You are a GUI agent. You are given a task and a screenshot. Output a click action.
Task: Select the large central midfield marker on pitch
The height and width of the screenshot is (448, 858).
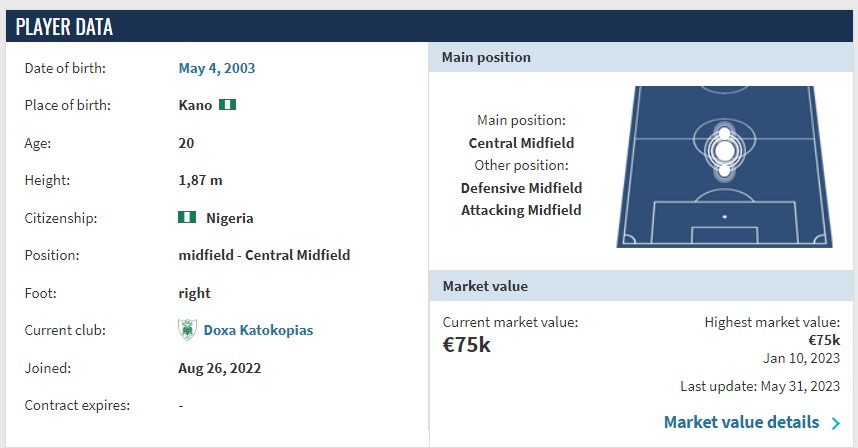click(723, 150)
